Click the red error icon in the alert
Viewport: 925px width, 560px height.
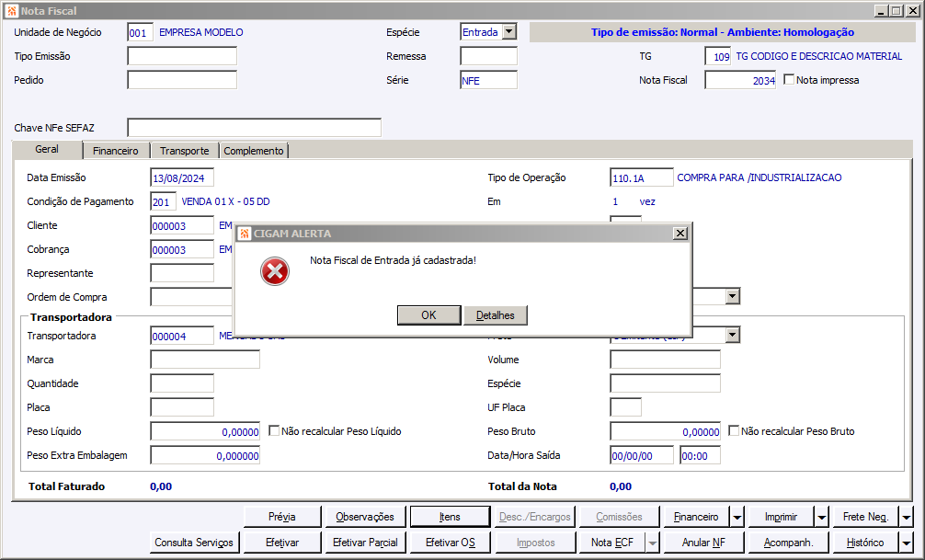(275, 271)
